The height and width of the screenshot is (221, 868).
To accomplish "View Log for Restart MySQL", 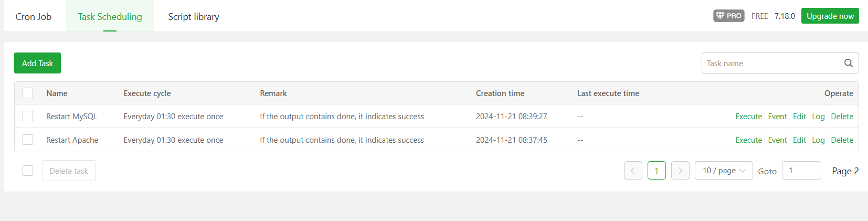I will 818,117.
